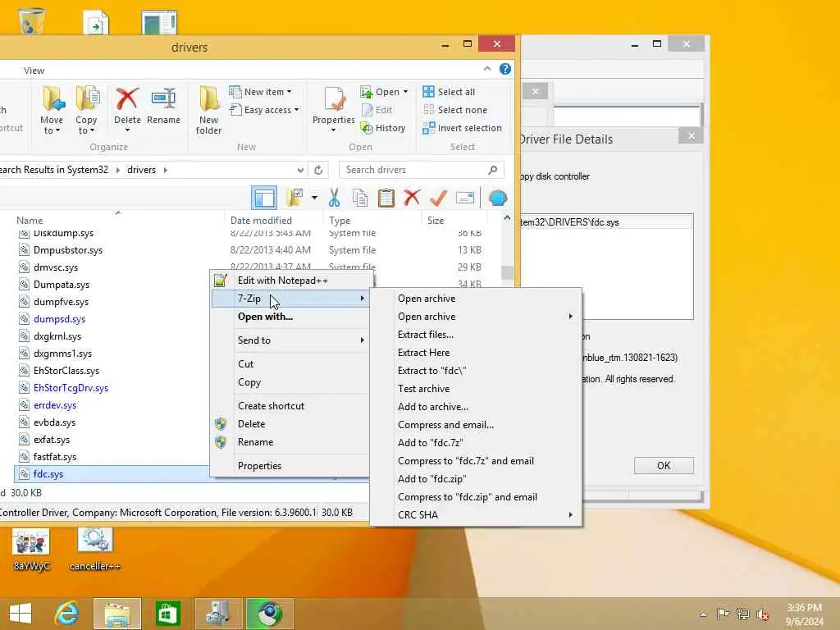Click the search magnifier icon
The image size is (840, 630).
[x=492, y=170]
